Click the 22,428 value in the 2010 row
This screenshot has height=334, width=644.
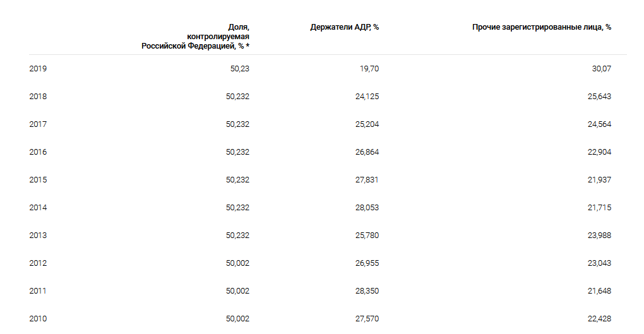pyautogui.click(x=599, y=319)
